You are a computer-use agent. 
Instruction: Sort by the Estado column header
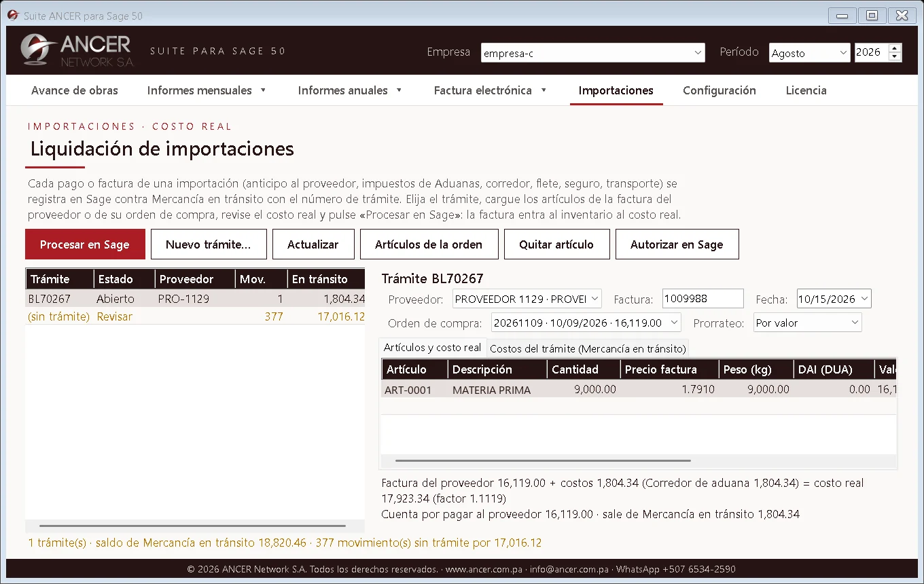(x=124, y=279)
